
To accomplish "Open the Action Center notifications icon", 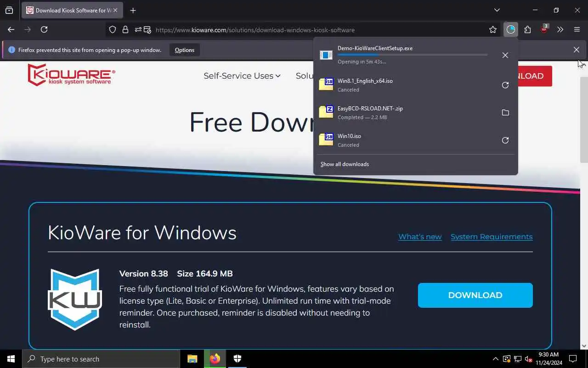I will point(573,359).
